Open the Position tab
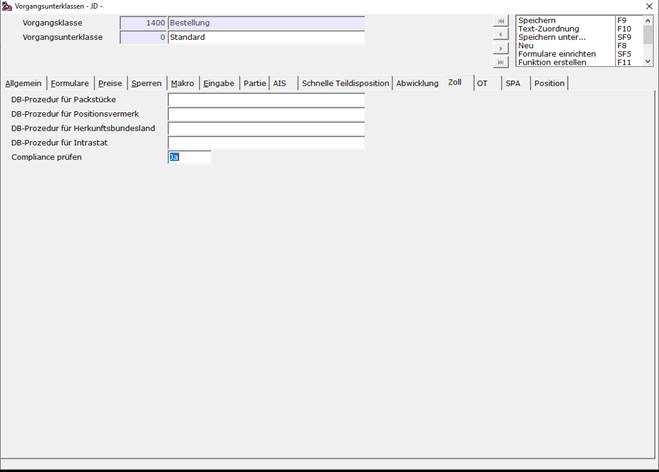Image resolution: width=659 pixels, height=472 pixels. pyautogui.click(x=549, y=83)
